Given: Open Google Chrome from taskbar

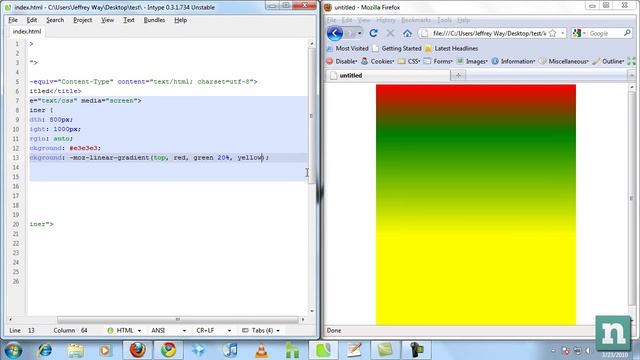Looking at the screenshot, I should pos(168,350).
